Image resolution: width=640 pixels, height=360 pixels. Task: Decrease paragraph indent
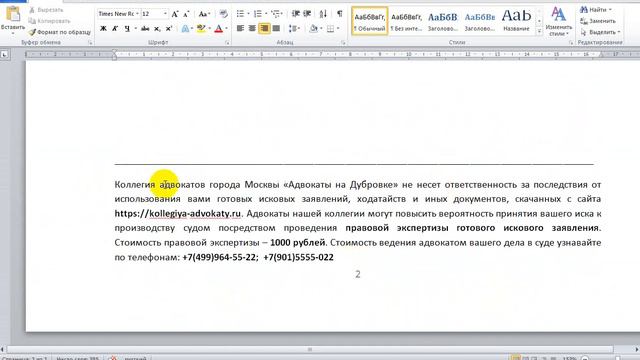pos(296,14)
